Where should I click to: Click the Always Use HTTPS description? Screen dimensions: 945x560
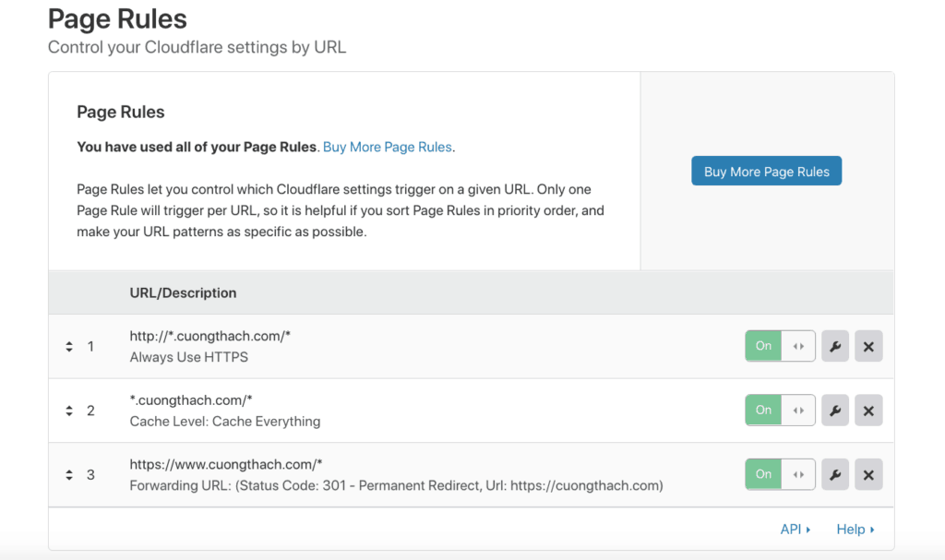[x=188, y=357]
